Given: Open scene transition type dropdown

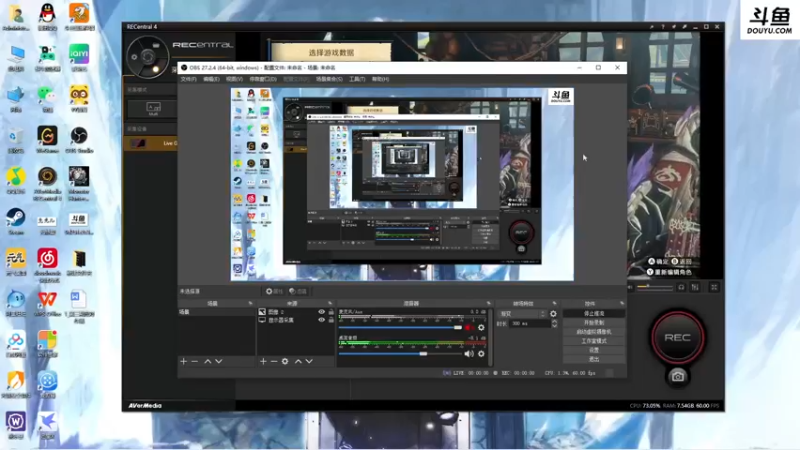Looking at the screenshot, I should (522, 314).
